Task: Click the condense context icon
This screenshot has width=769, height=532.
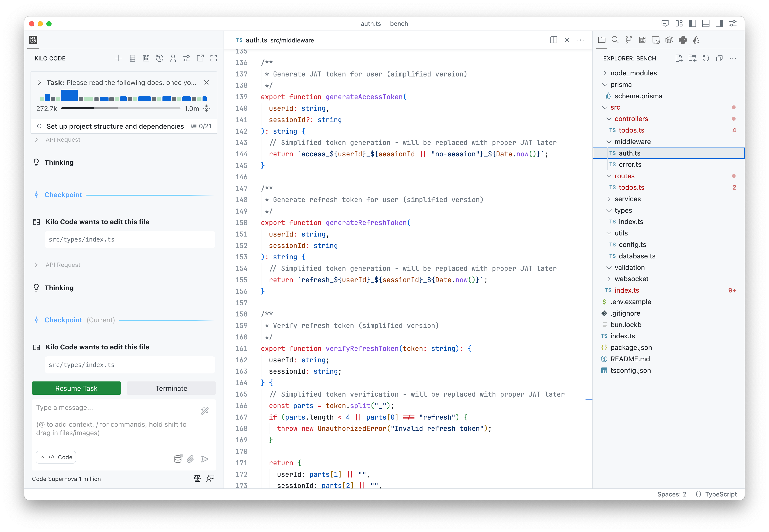Action: point(207,108)
